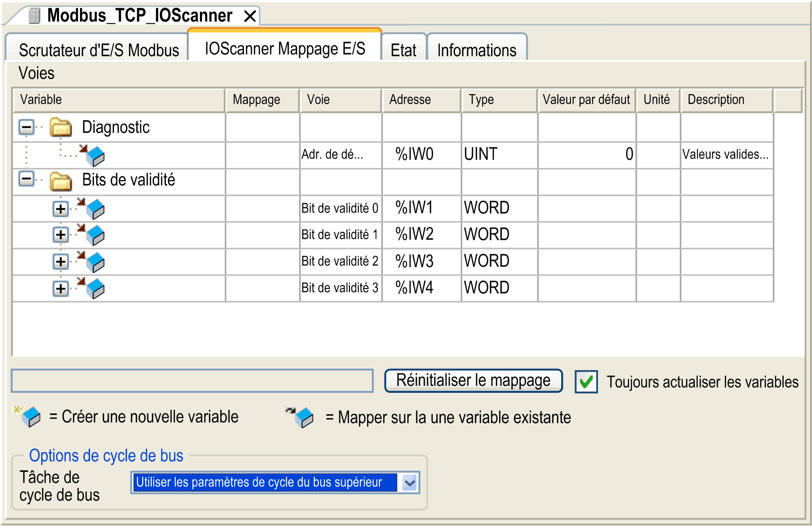The width and height of the screenshot is (812, 526).
Task: Click Réinitialiser le mappage button
Action: [x=474, y=381]
